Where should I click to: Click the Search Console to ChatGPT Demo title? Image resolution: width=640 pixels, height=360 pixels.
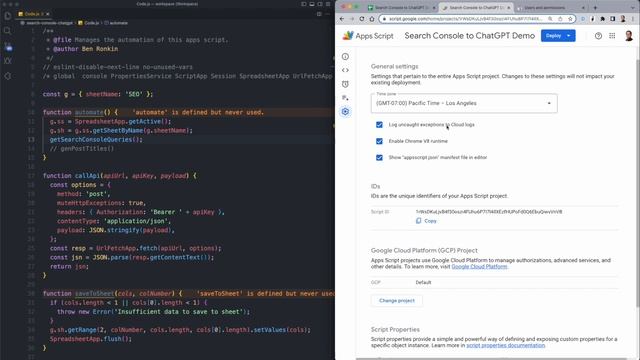pyautogui.click(x=469, y=36)
